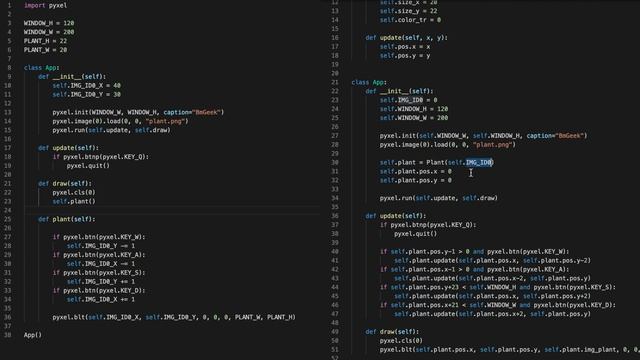Click the 'self.WINDOW_H = 120' assignment
Viewport: 640px width, 360px height.
coord(414,109)
